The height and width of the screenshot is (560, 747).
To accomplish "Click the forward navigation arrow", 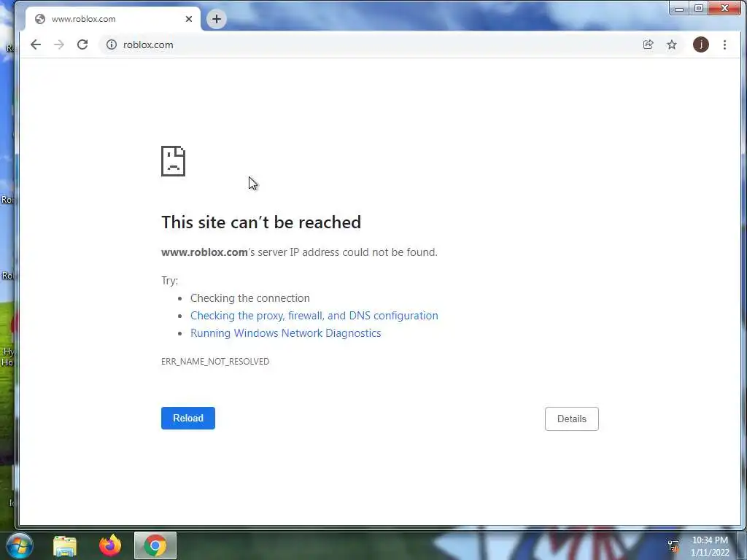I will [x=59, y=44].
